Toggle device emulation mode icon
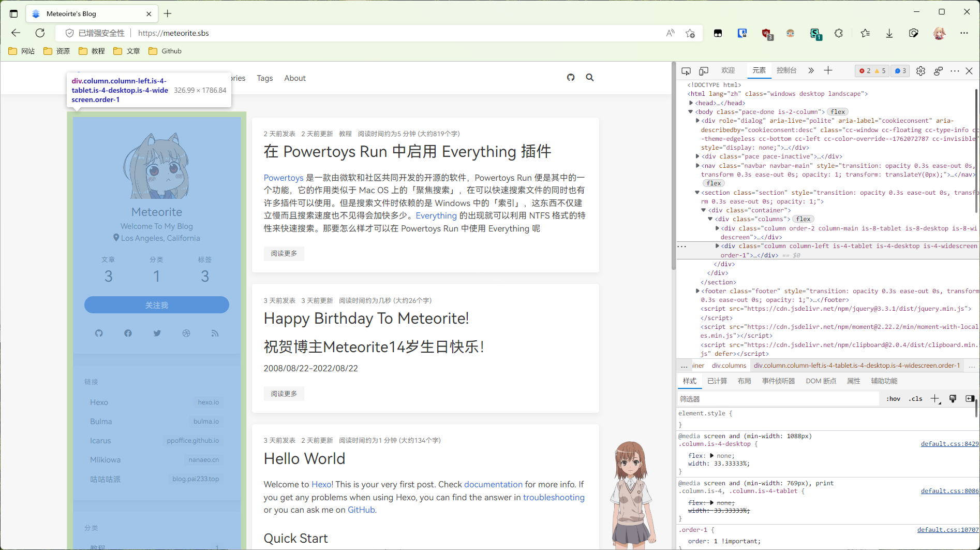980x550 pixels. click(704, 71)
